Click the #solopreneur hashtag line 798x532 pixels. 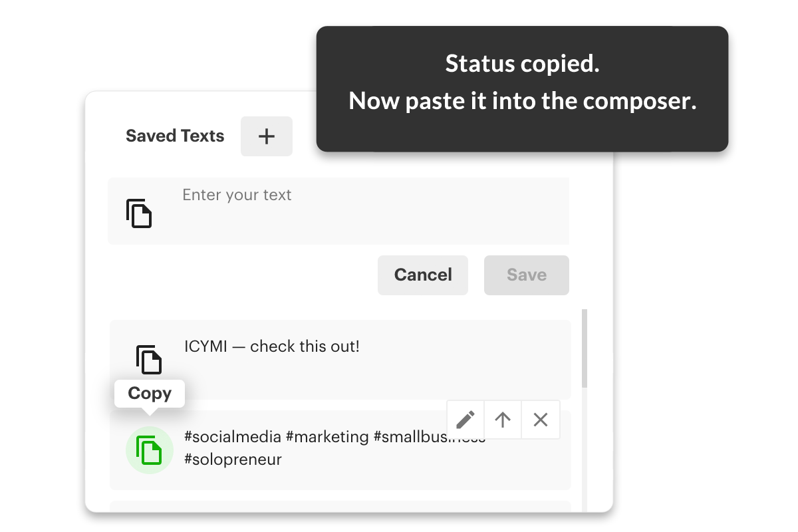click(233, 459)
